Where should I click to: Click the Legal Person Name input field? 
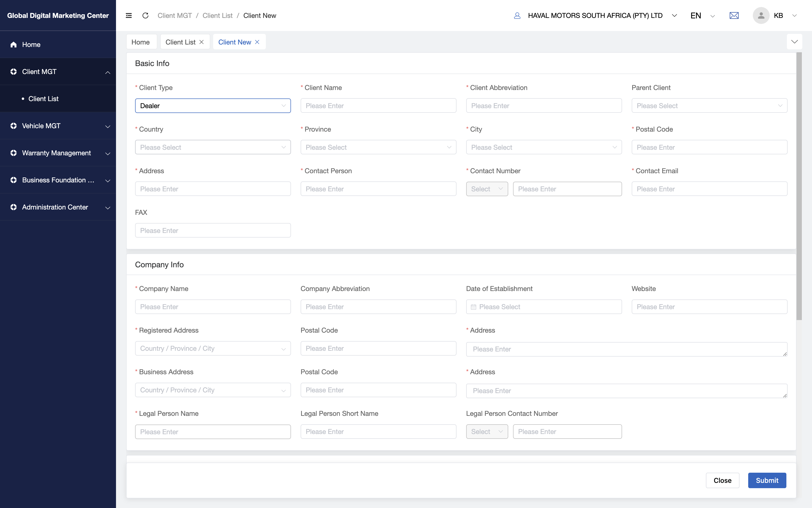(x=213, y=432)
